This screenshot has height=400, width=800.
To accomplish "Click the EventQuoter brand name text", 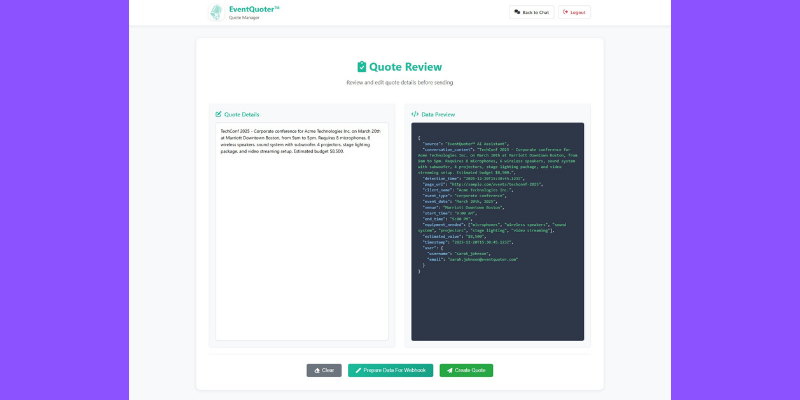I will [254, 9].
